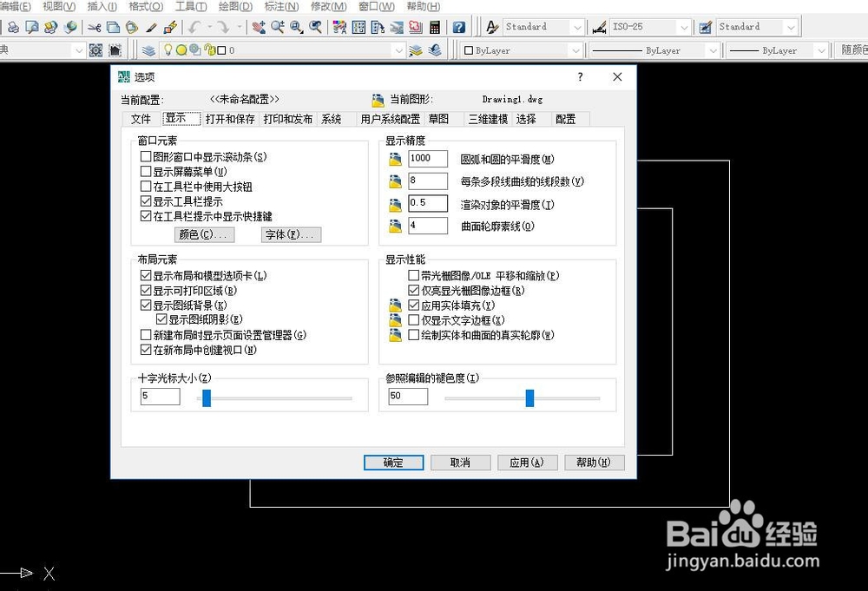The image size is (868, 591).
Task: Click the Publish icon in toolbar
Action: [x=51, y=27]
